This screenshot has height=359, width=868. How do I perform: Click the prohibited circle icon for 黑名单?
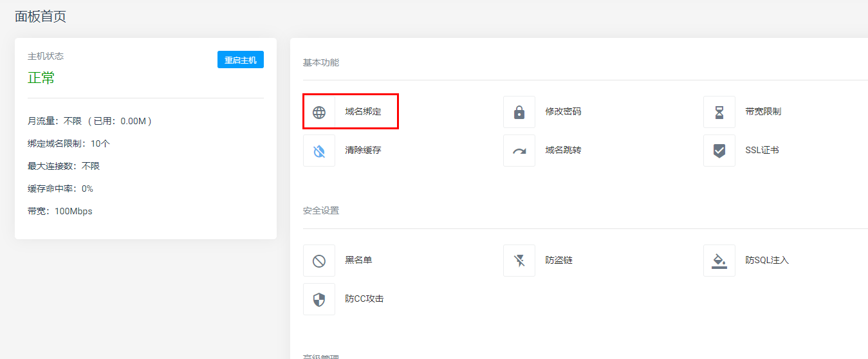pos(319,261)
